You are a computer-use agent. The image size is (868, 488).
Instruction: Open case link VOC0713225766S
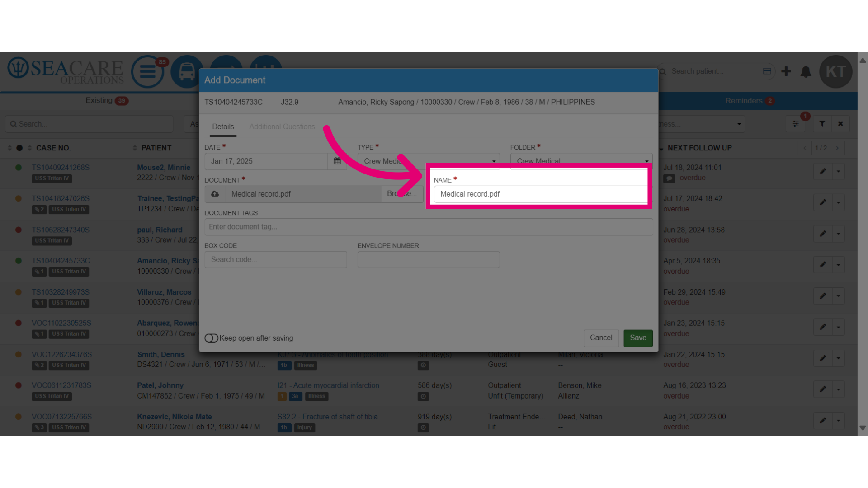(61, 417)
